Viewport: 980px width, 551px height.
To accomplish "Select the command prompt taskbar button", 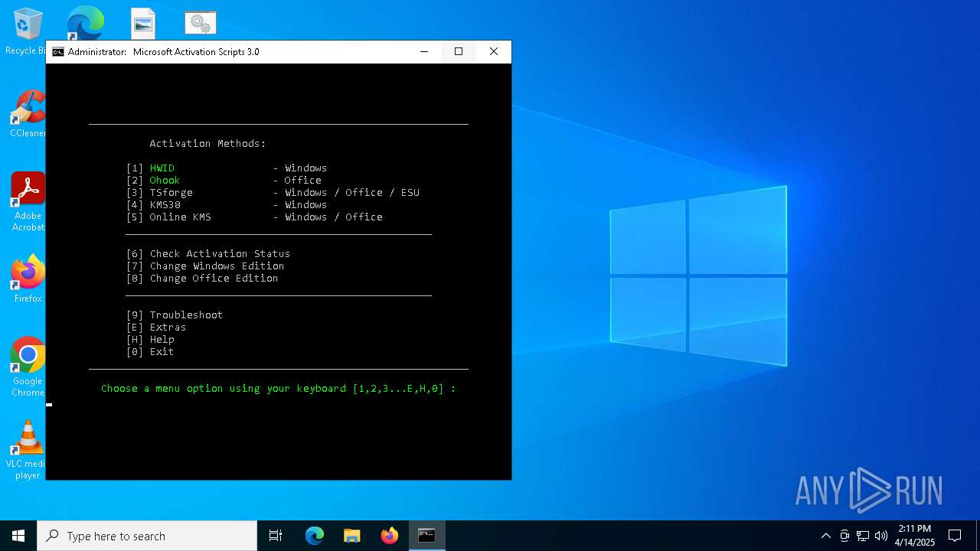I will [426, 536].
